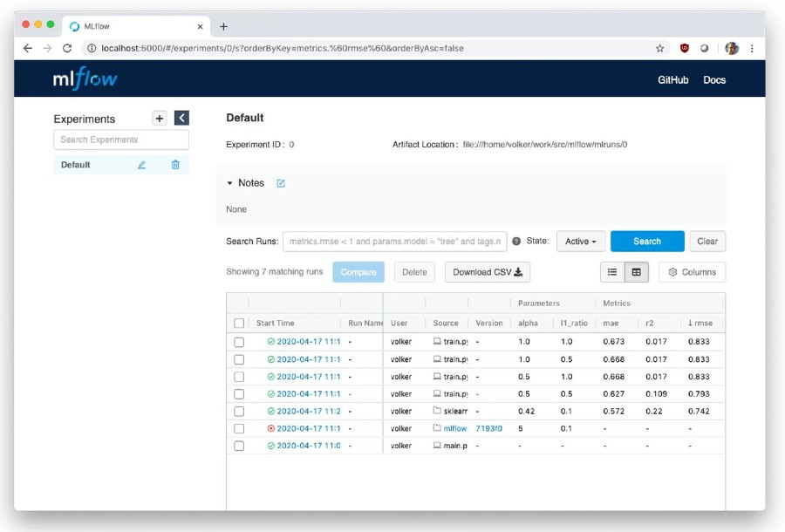Click the mlflow logo
This screenshot has width=785, height=532.
tap(85, 78)
